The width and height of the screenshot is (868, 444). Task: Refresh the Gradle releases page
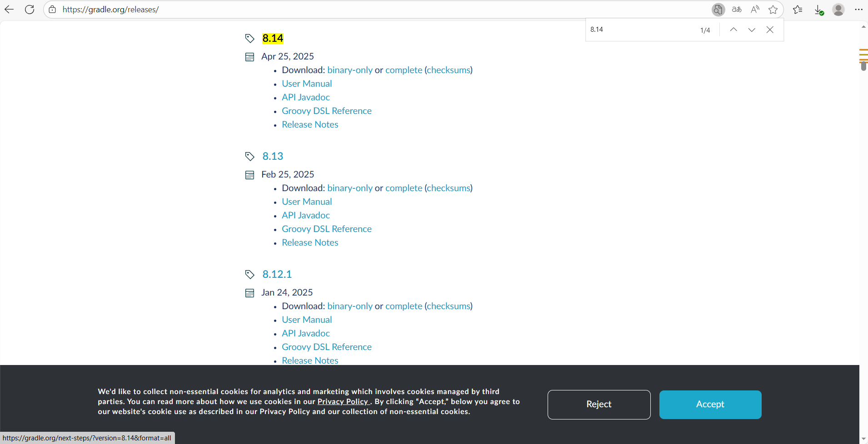point(30,10)
